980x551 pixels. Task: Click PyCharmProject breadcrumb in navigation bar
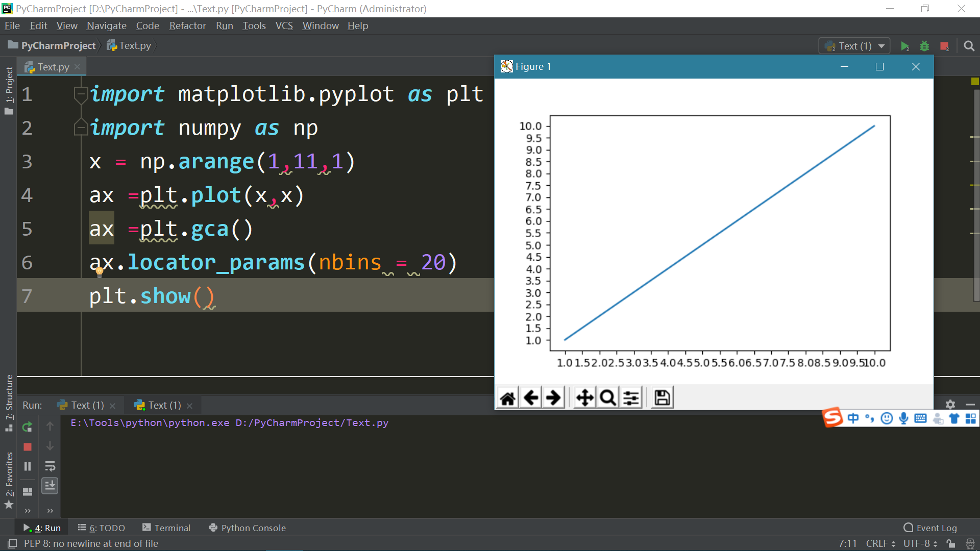[58, 45]
